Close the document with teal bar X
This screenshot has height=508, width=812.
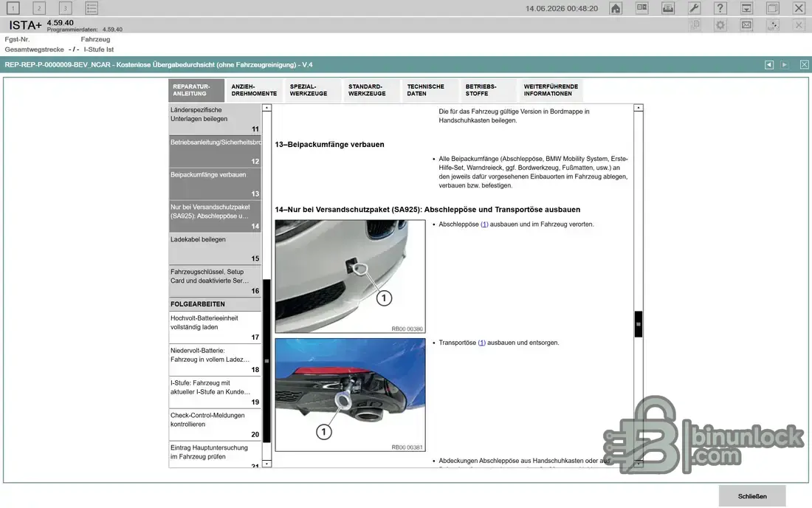point(804,65)
